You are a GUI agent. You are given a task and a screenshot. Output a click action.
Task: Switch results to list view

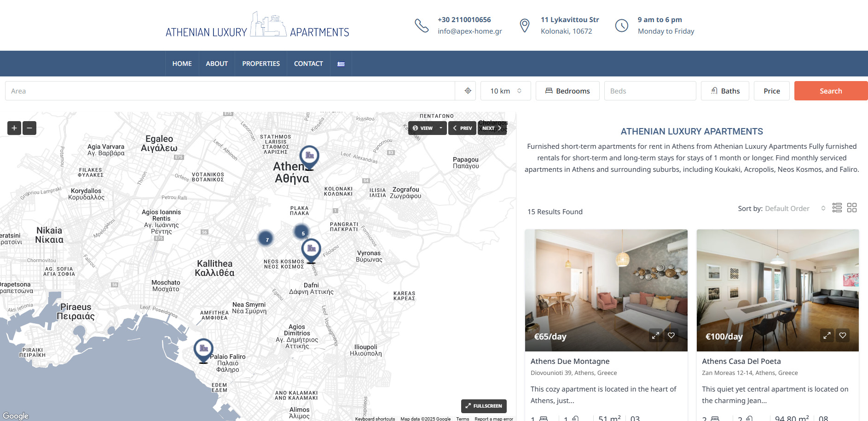837,208
